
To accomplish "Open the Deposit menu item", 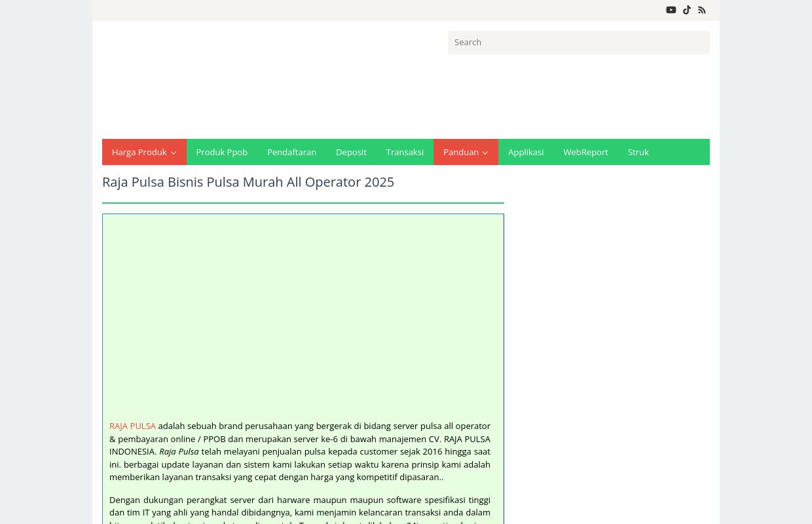I will click(351, 152).
